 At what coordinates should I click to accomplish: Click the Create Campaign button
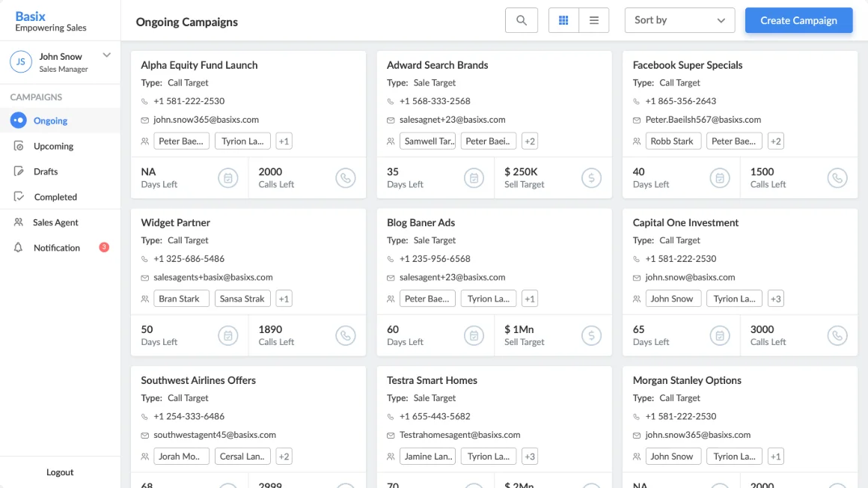pyautogui.click(x=798, y=20)
